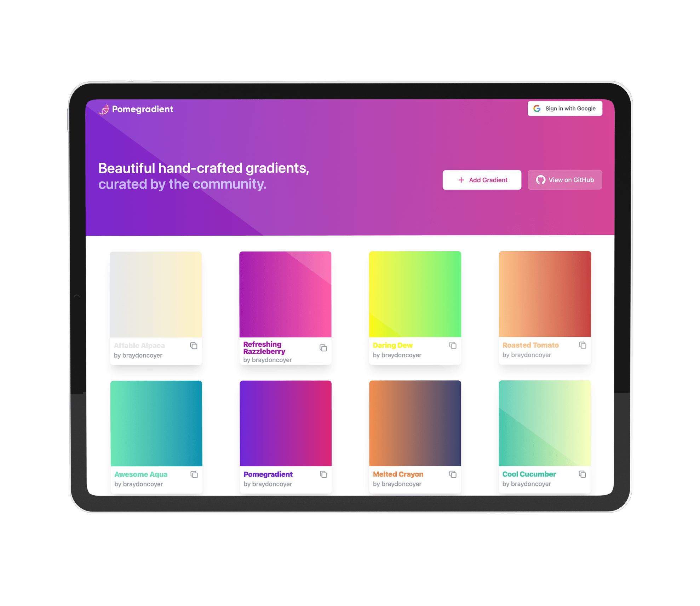
Task: Click the copy icon for Melted Crayon
Action: pos(453,474)
